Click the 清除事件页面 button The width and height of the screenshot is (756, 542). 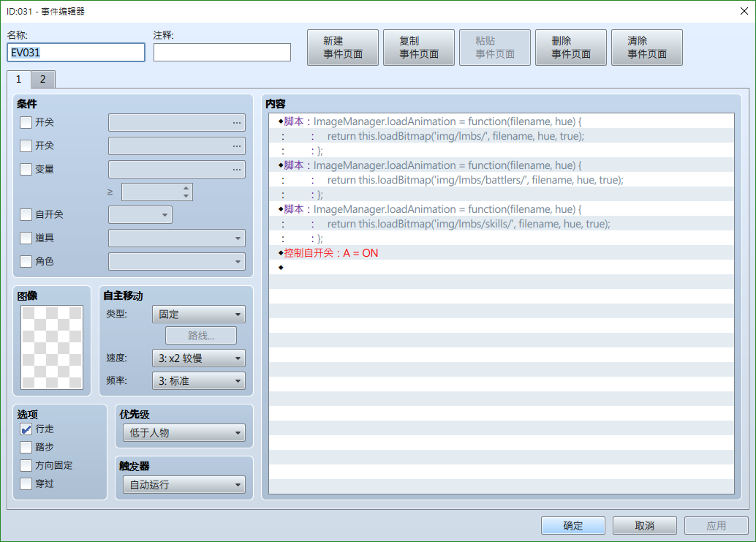point(647,48)
